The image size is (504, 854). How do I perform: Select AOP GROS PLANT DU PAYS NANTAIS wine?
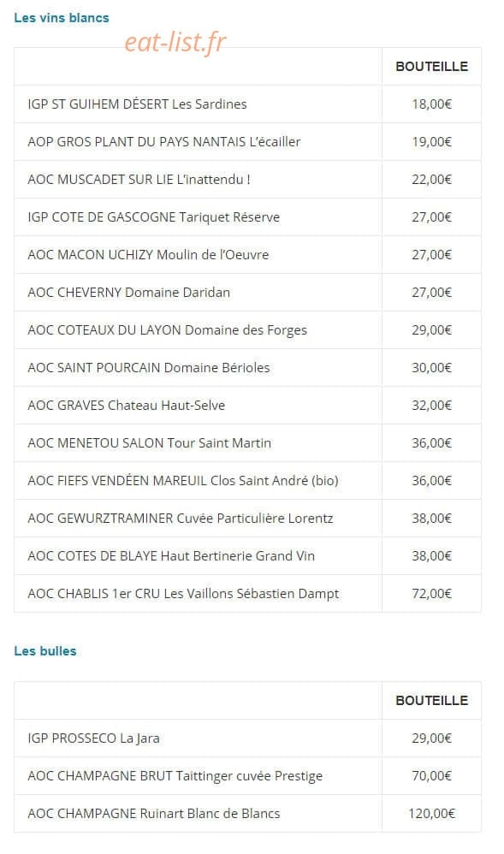164,141
